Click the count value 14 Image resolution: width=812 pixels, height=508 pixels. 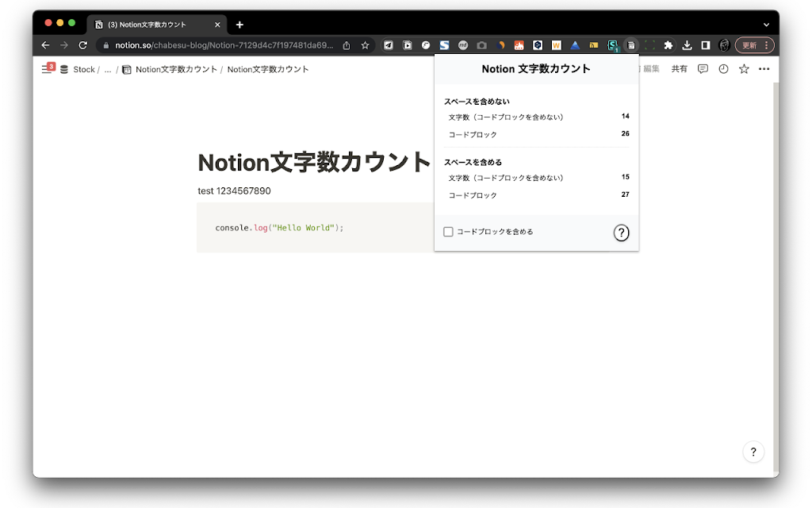(x=626, y=116)
